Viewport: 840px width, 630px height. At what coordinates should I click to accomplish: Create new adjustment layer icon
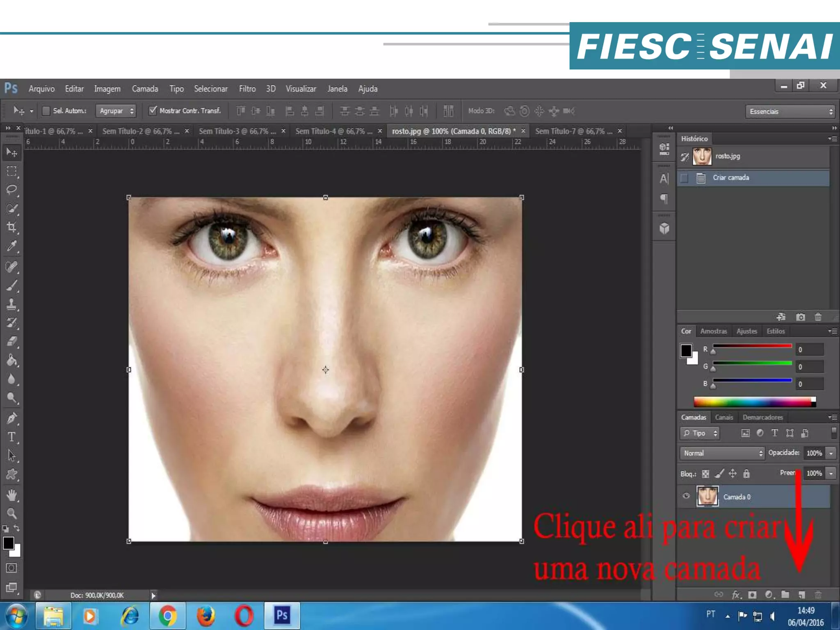[769, 595]
